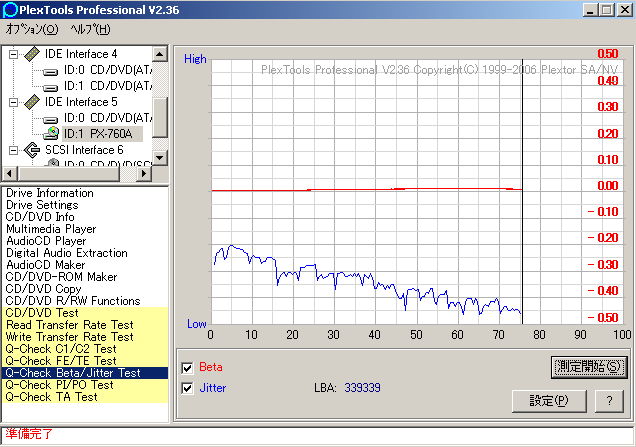
Task: Click the IDE Interface 4 controller icon
Action: [x=31, y=54]
